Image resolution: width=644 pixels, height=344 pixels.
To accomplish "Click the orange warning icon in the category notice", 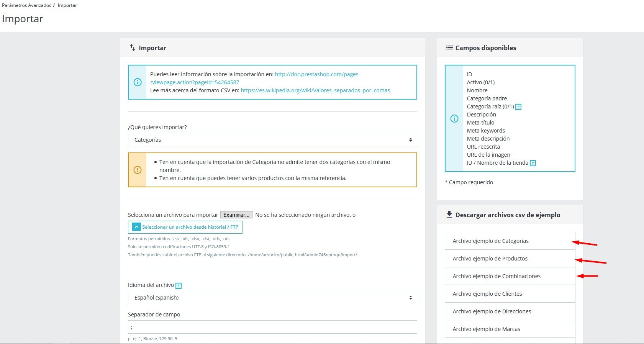I will click(138, 170).
